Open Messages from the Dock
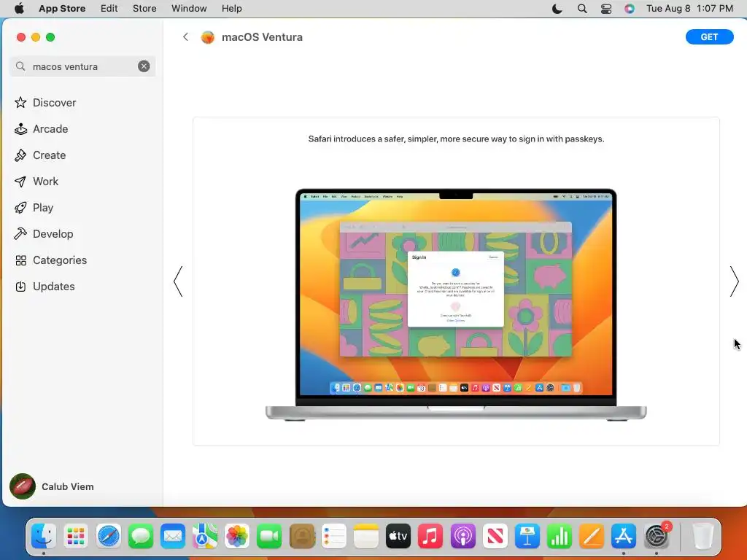Viewport: 747px width, 560px height. tap(141, 536)
